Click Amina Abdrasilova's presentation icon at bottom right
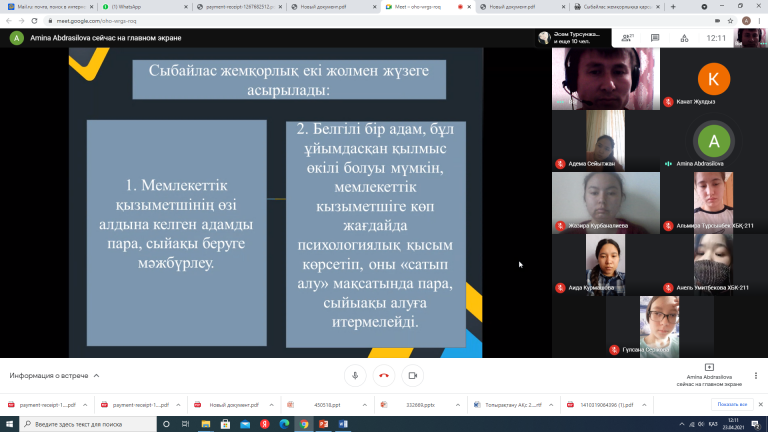Image resolution: width=768 pixels, height=432 pixels. (x=709, y=368)
